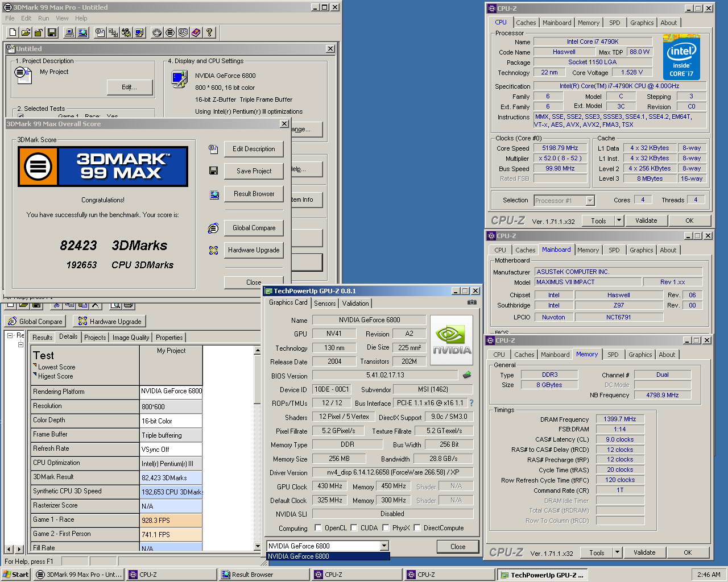Switch to Result Browser taskbar item

[x=263, y=575]
